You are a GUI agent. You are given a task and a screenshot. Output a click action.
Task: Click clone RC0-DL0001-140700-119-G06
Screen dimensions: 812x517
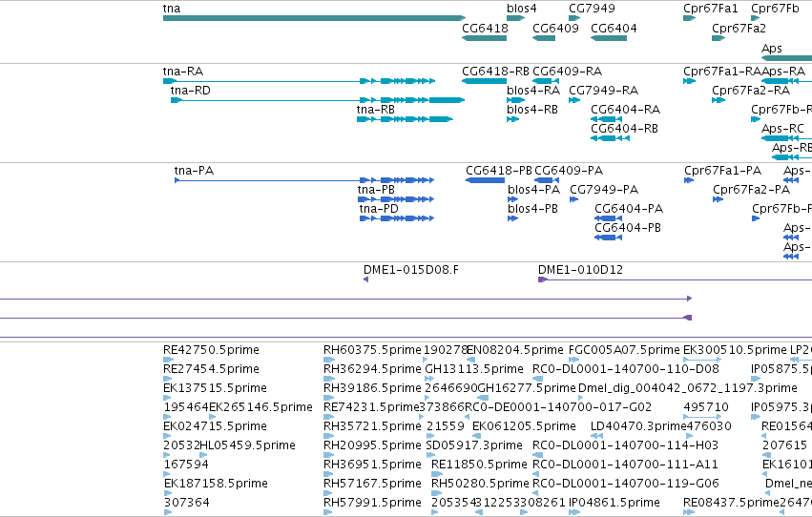point(626,484)
